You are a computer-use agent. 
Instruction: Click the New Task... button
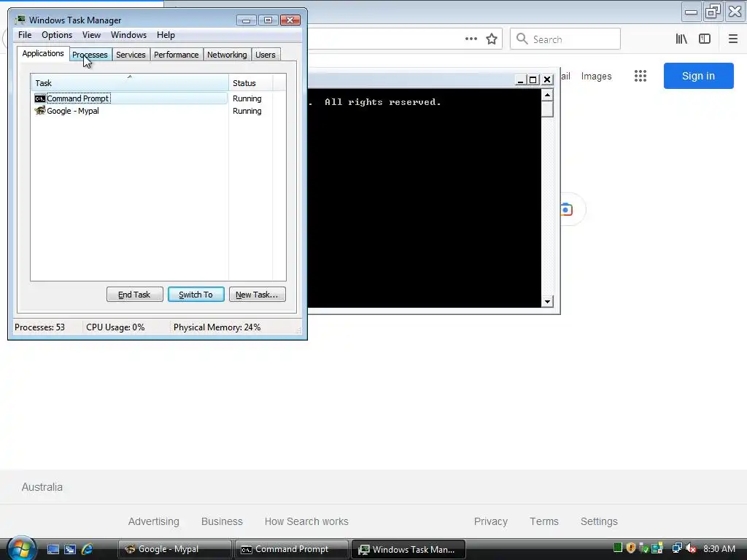[x=258, y=295]
